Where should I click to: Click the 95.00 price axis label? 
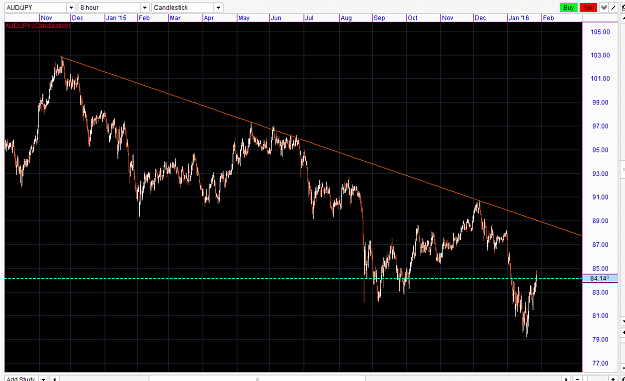(x=600, y=150)
